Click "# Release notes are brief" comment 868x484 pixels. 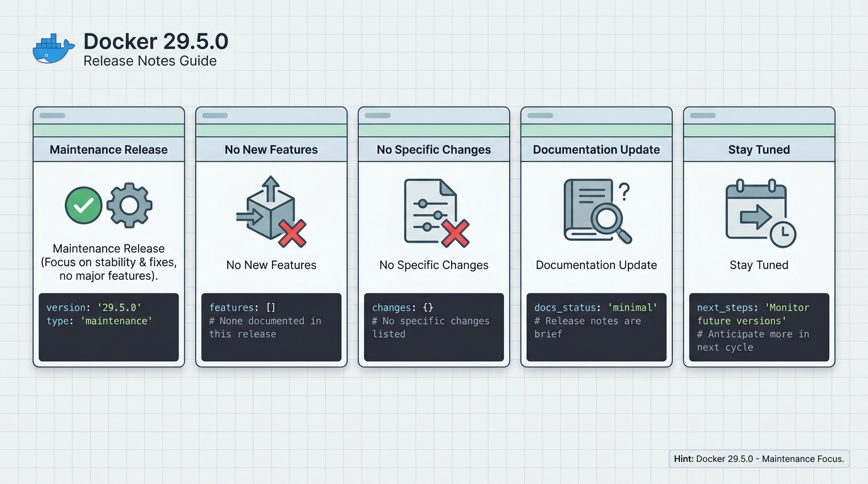tap(588, 328)
